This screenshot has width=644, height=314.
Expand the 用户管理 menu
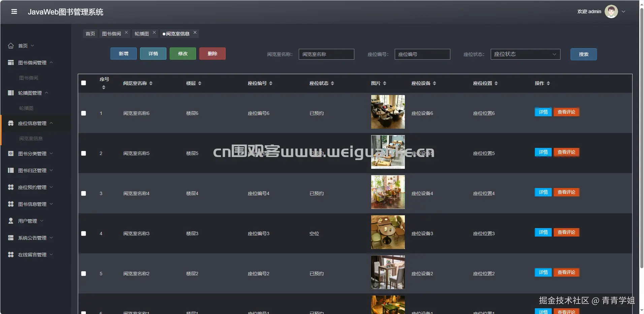pos(42,221)
